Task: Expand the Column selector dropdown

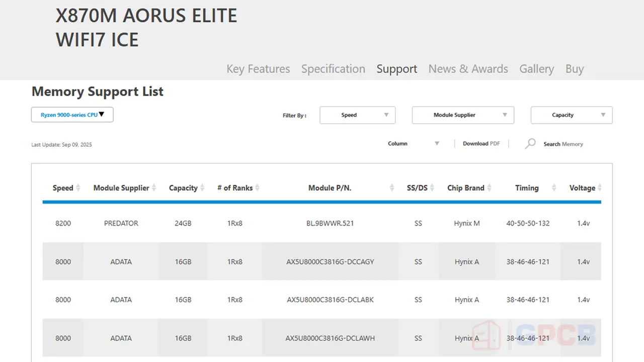Action: (x=414, y=144)
